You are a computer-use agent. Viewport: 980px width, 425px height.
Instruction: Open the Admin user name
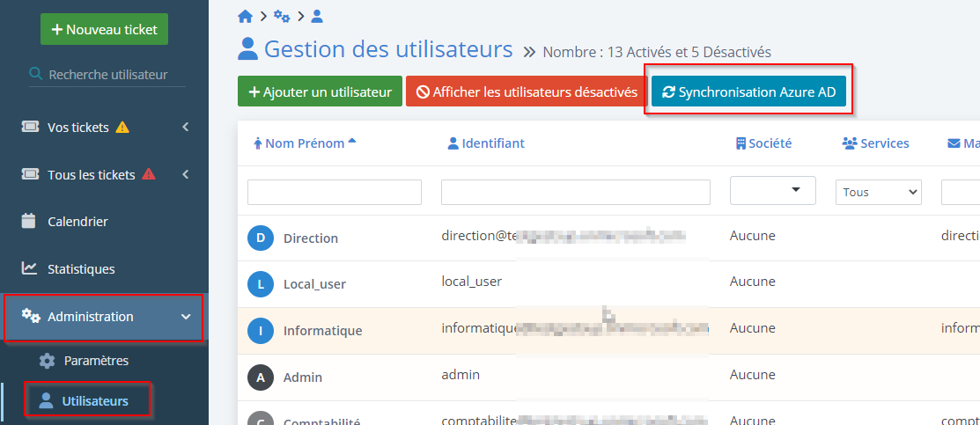[x=303, y=377]
